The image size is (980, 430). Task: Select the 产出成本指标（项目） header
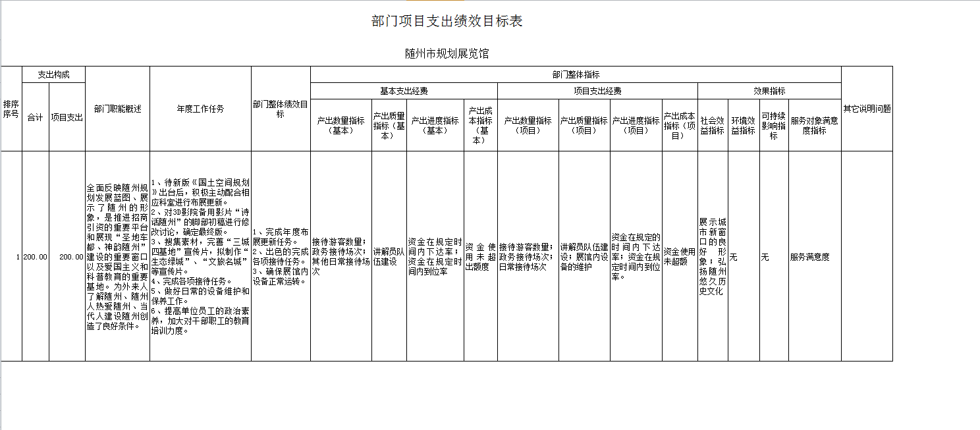[680, 125]
